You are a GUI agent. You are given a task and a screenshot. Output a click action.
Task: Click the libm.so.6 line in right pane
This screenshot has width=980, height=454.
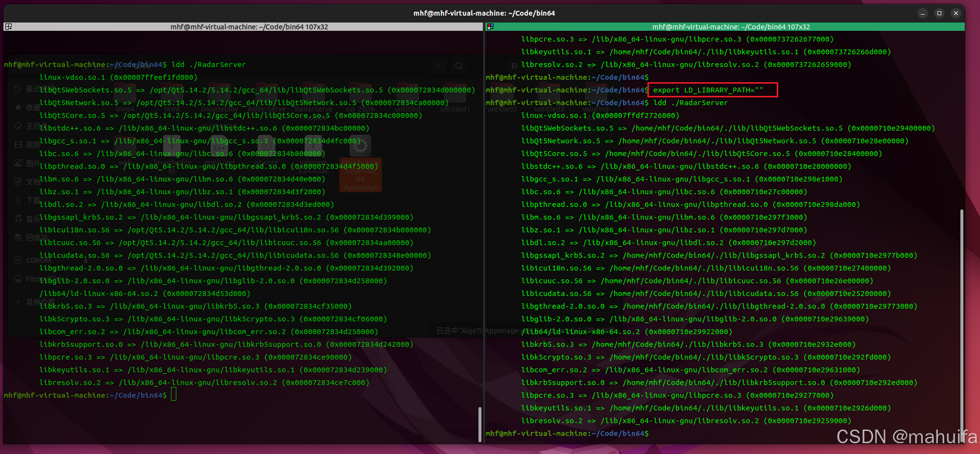pyautogui.click(x=664, y=217)
